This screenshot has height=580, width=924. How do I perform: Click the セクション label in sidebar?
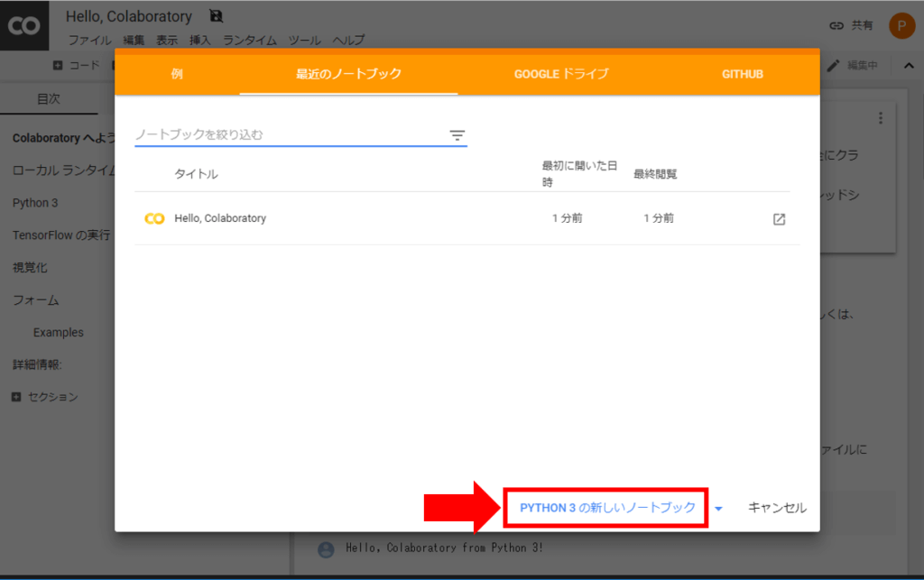[x=53, y=397]
